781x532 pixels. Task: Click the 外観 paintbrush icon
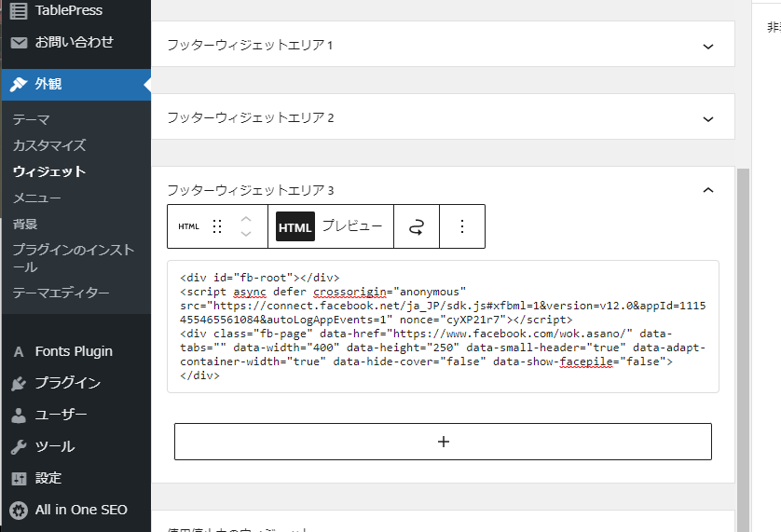[x=19, y=84]
